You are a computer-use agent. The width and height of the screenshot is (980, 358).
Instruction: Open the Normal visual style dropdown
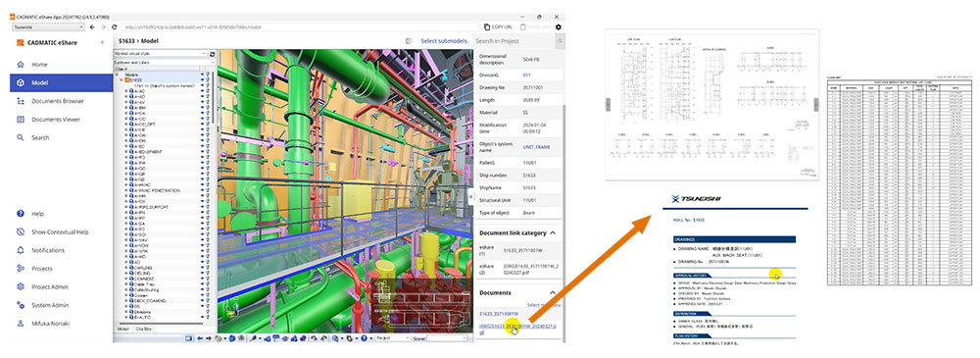[160, 54]
